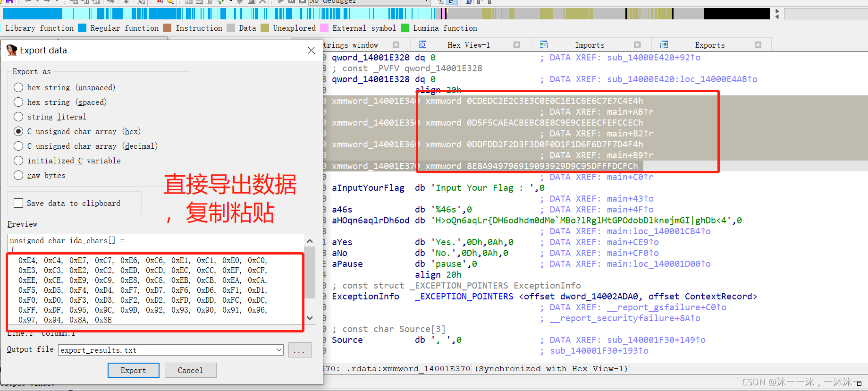The width and height of the screenshot is (868, 391).
Task: Click the Instruction legend color swatch
Action: pyautogui.click(x=167, y=28)
